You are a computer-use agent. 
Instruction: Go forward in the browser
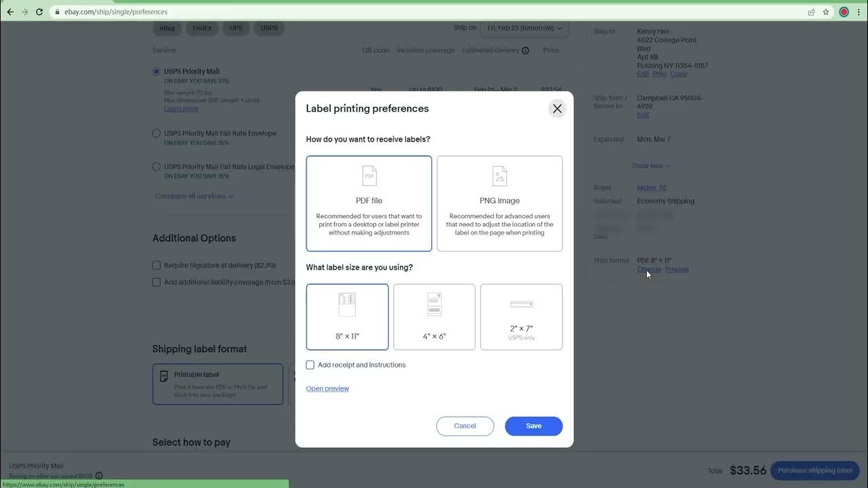(x=24, y=12)
